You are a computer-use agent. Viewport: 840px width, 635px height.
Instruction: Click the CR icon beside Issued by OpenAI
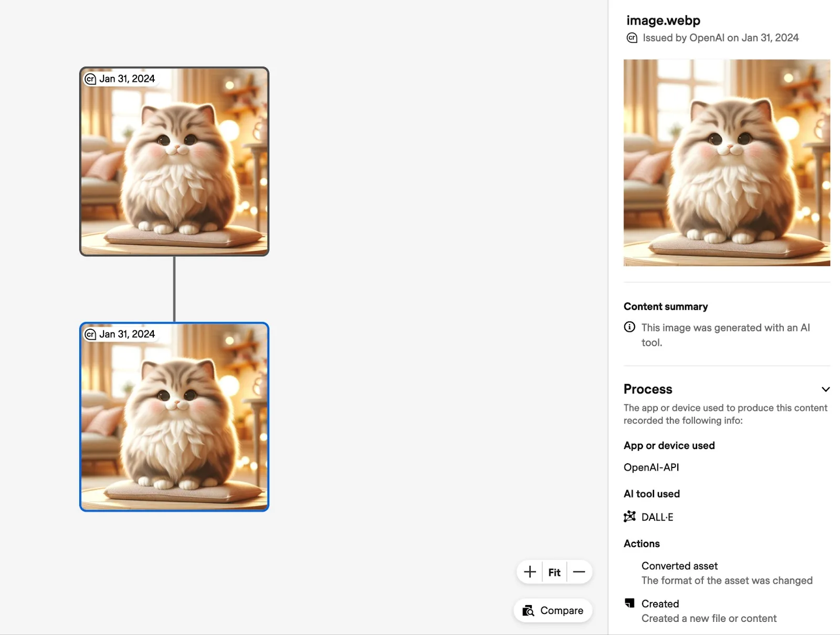tap(632, 38)
